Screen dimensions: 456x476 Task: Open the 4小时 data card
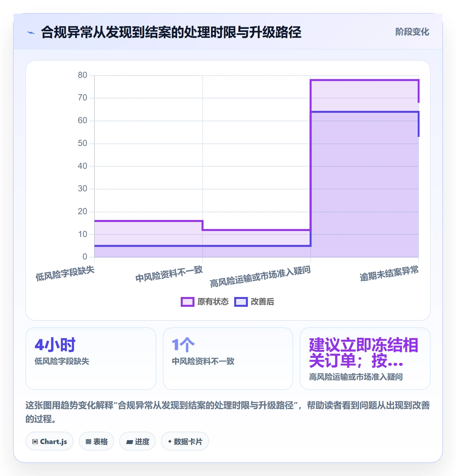point(91,359)
